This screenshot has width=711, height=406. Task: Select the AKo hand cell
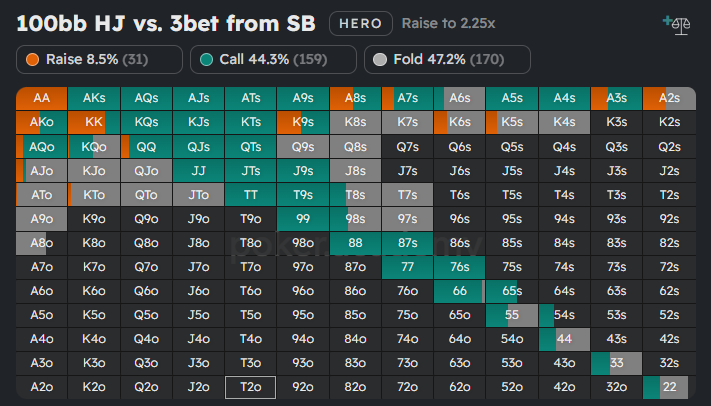pos(42,122)
